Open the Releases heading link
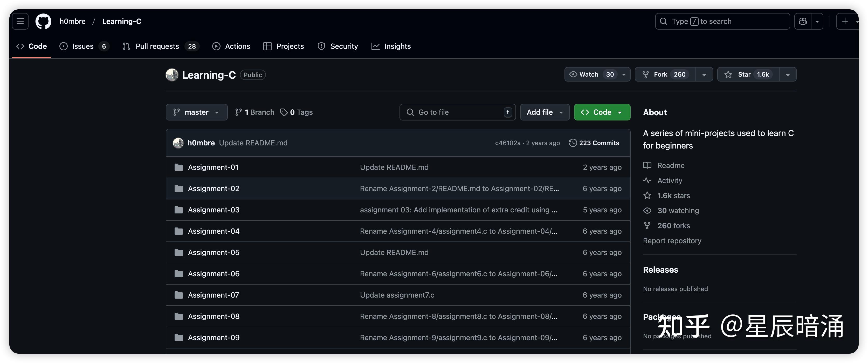 [660, 270]
